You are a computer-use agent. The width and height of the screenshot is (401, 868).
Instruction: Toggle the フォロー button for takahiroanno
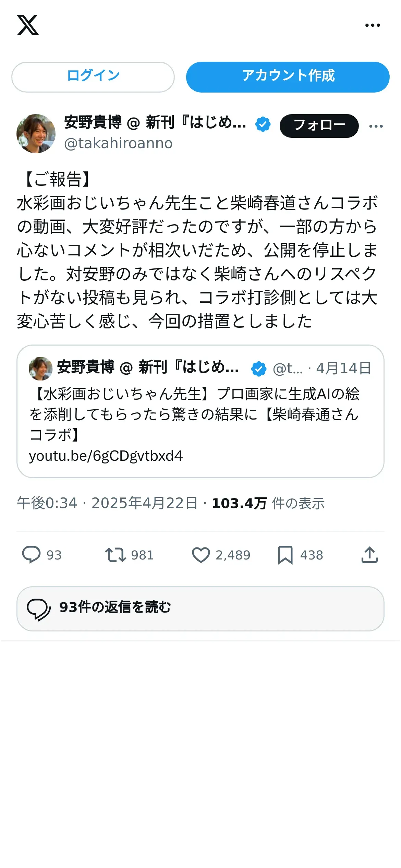[x=319, y=126]
